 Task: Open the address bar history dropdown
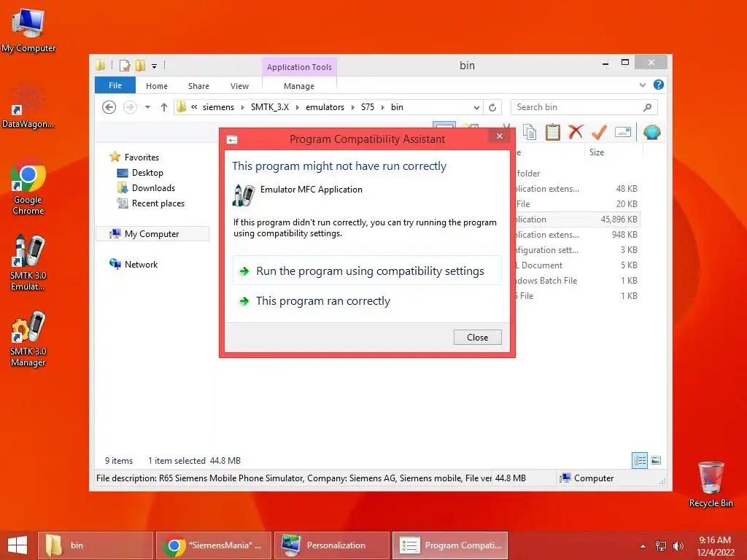point(476,107)
